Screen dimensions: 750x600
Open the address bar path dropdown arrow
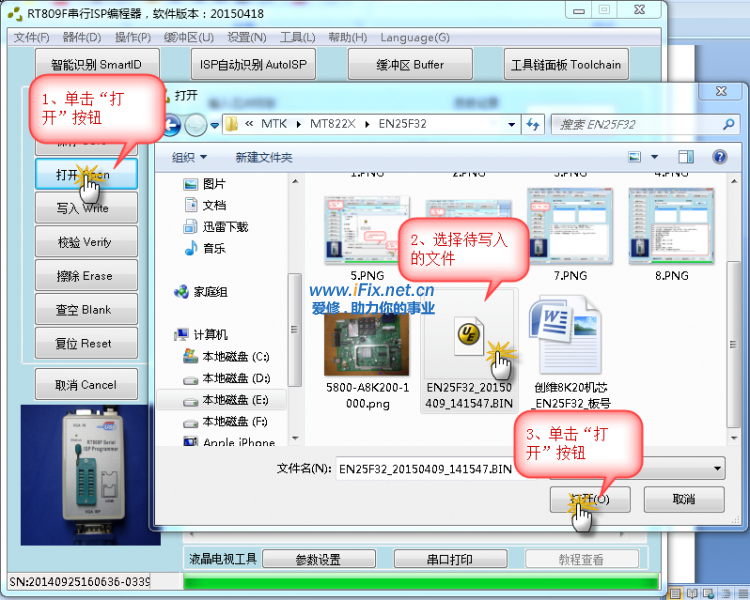pyautogui.click(x=511, y=125)
